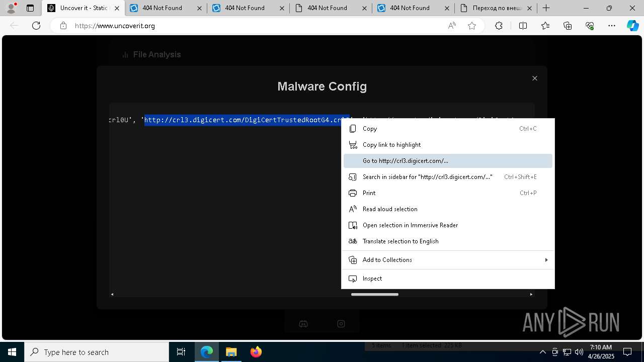Open the Windows Start menu
This screenshot has width=644, height=362.
tap(12, 352)
